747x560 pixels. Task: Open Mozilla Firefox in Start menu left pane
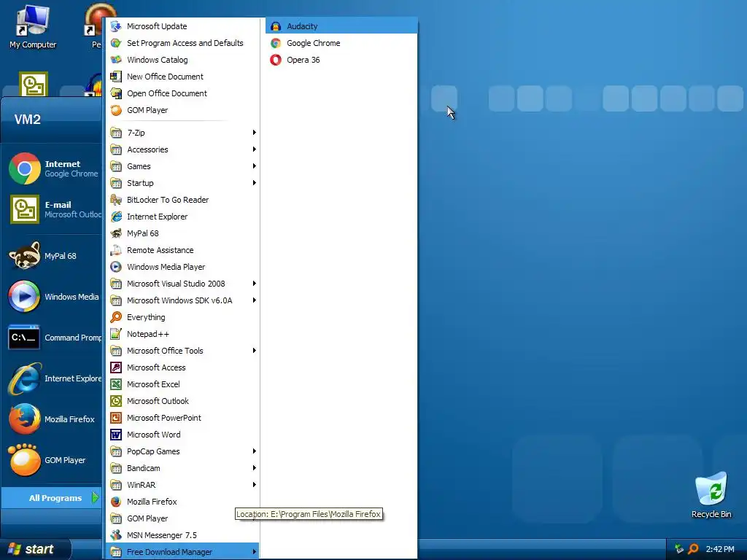53,419
